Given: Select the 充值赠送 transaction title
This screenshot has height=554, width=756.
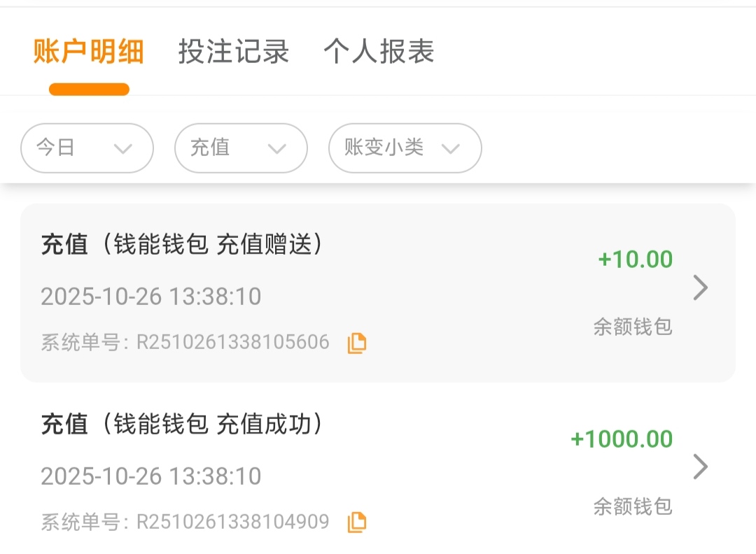Looking at the screenshot, I should tap(182, 245).
